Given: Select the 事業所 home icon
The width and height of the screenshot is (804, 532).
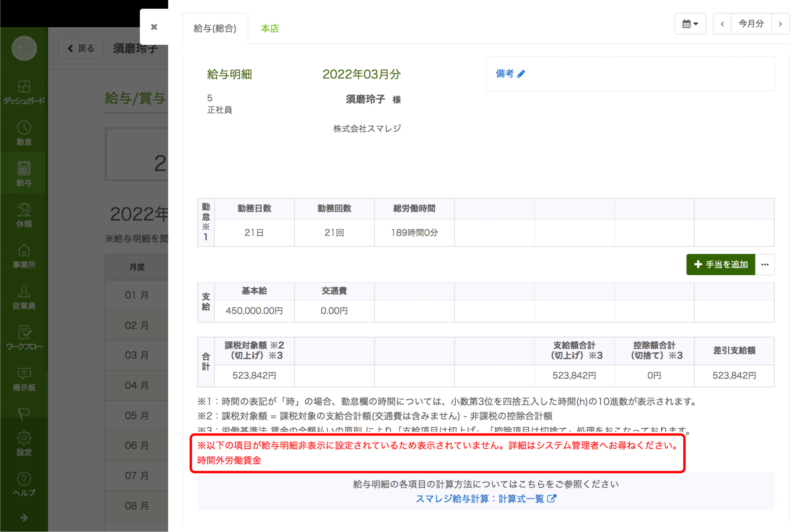Looking at the screenshot, I should point(24,255).
